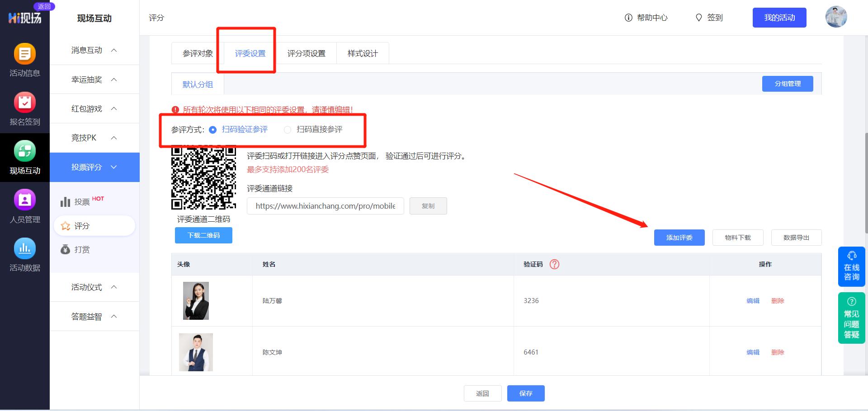Click the 验证码 question mark help icon

click(554, 264)
